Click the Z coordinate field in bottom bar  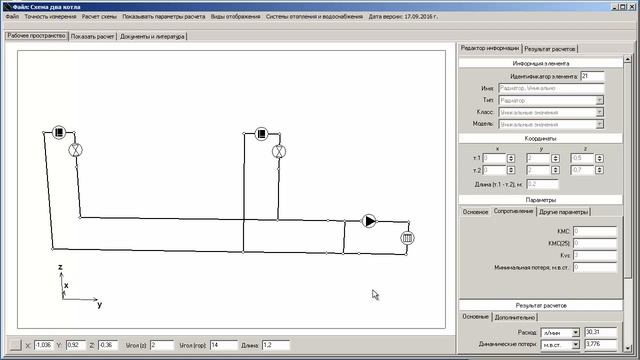(x=108, y=345)
